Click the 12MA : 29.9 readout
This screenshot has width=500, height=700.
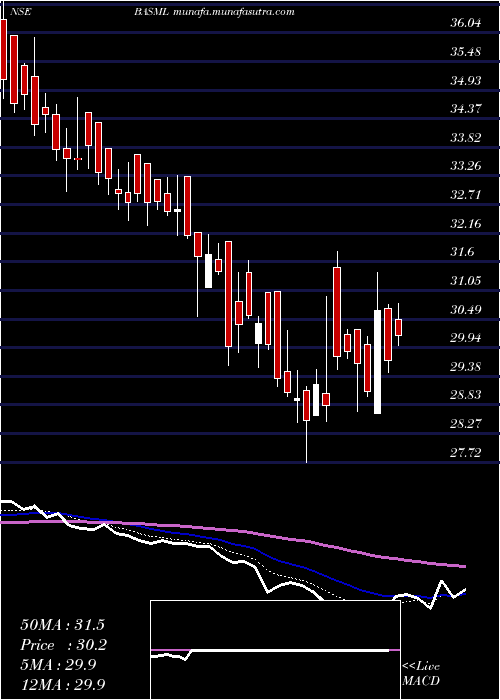65,684
